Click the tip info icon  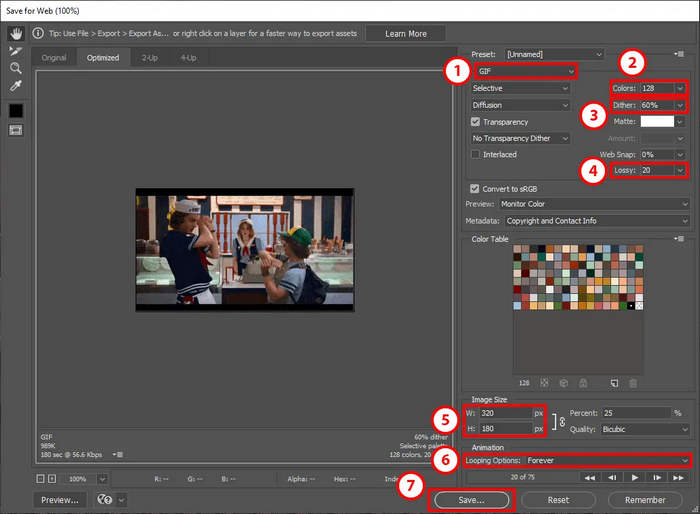coord(38,33)
